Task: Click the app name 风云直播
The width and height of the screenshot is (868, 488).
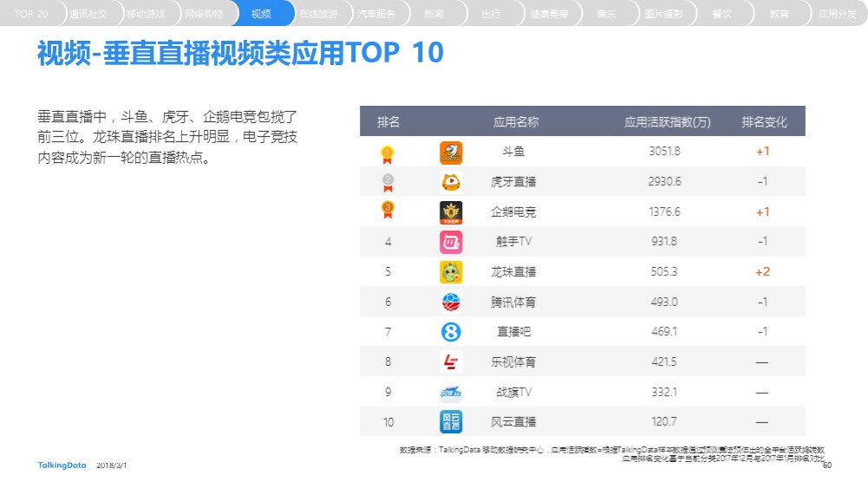Action: point(513,421)
